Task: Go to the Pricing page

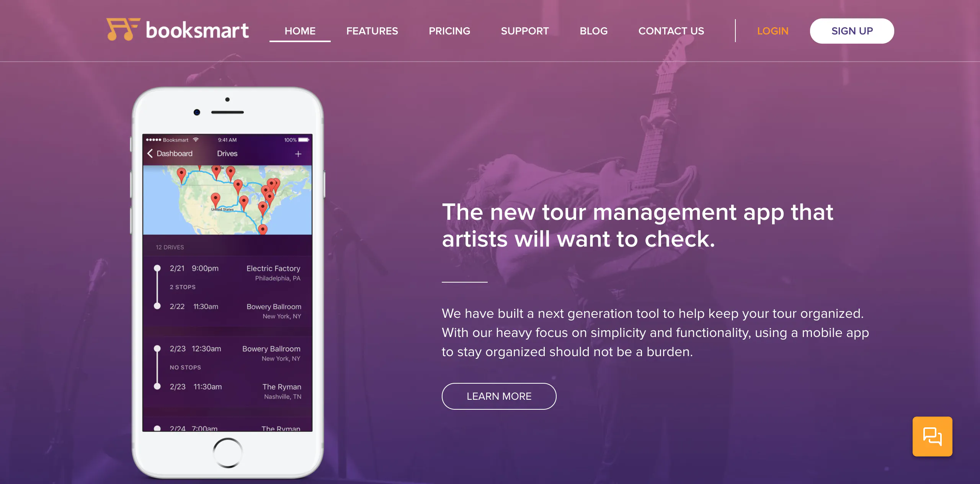Action: [x=449, y=31]
